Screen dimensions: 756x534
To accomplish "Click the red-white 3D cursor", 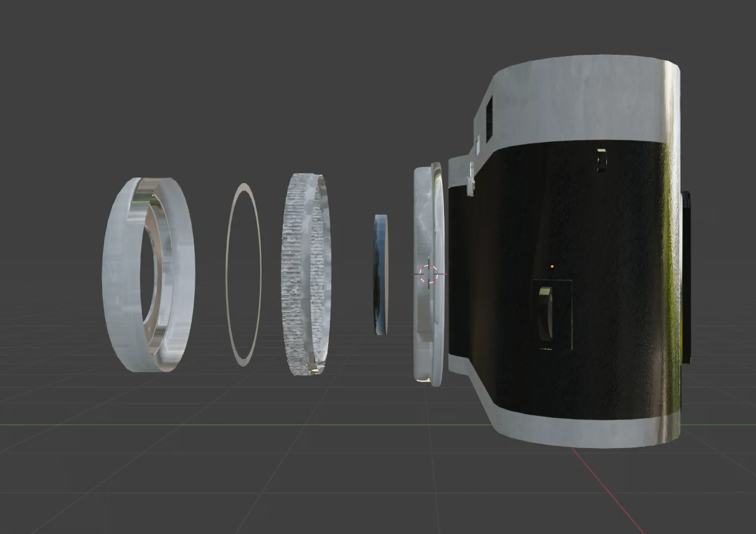I will 428,274.
